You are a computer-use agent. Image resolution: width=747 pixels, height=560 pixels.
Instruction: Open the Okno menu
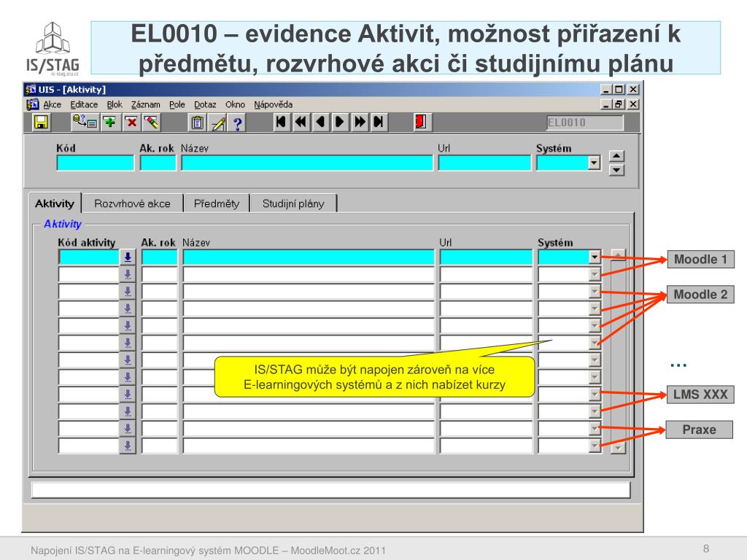click(235, 104)
